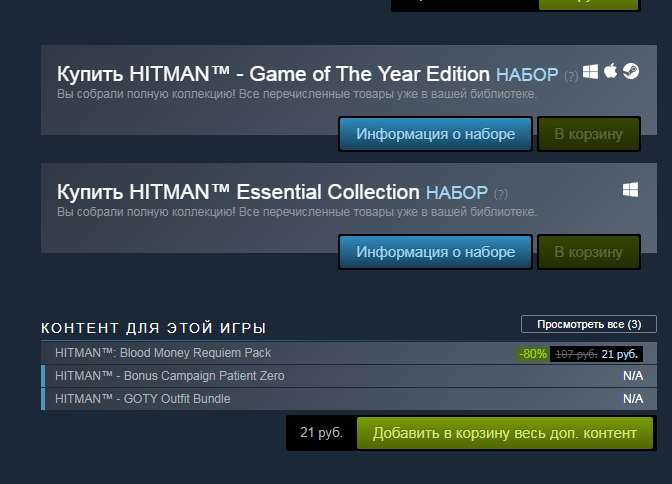
Task: Click the crossed-out 107 руб. original price
Action: 575,354
